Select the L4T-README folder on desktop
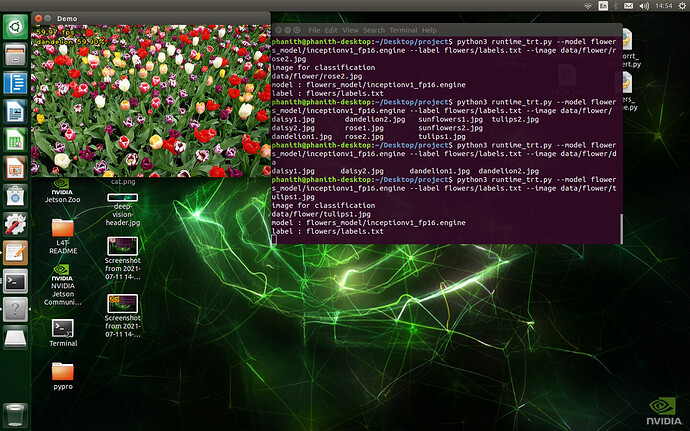 (63, 237)
